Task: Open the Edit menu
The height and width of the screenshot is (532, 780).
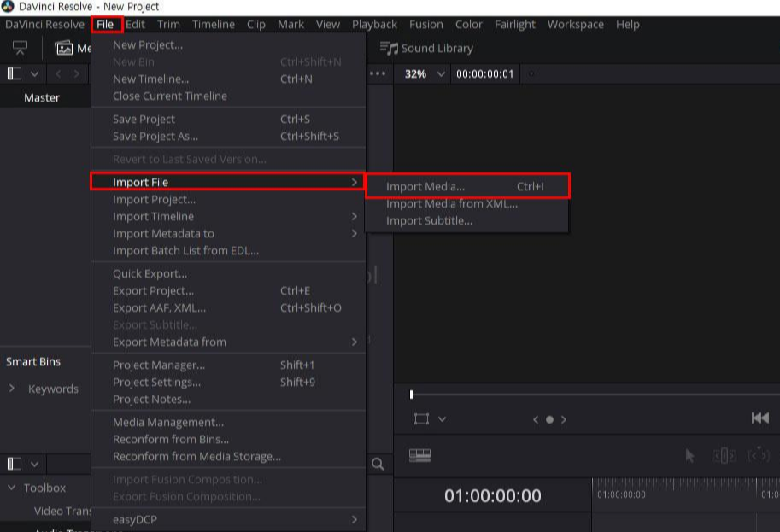Action: coord(135,25)
